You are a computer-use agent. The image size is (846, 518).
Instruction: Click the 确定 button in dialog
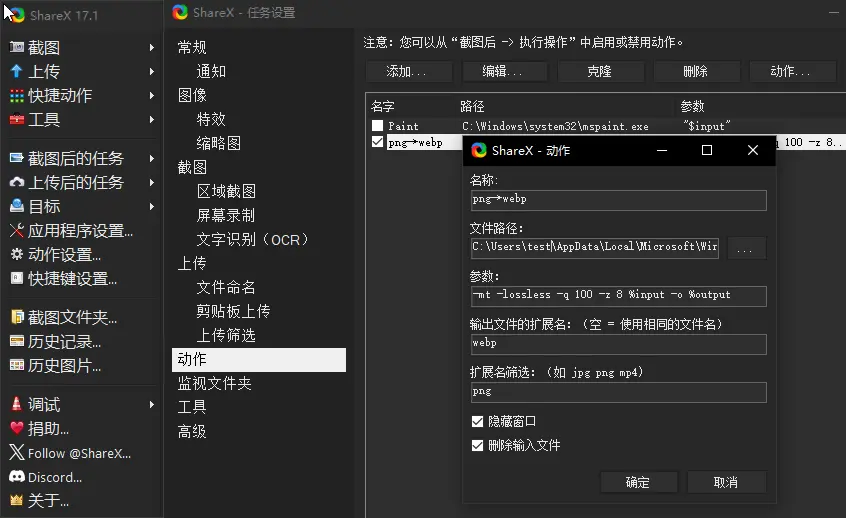pos(639,482)
